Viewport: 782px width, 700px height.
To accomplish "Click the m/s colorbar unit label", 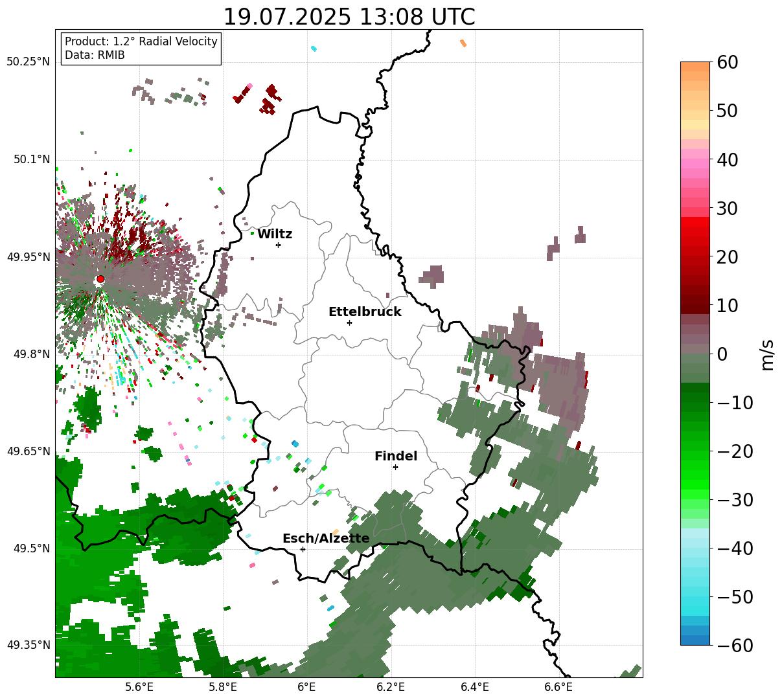I will point(767,354).
